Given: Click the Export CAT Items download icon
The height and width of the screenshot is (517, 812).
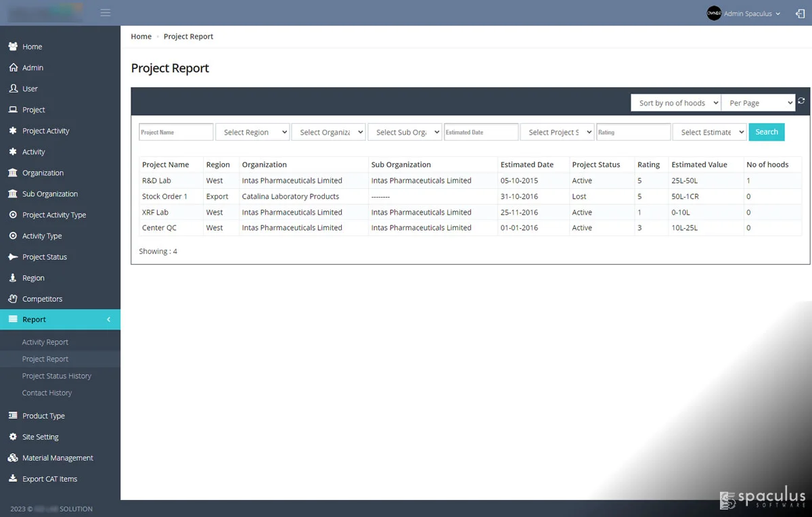Looking at the screenshot, I should click(x=13, y=478).
